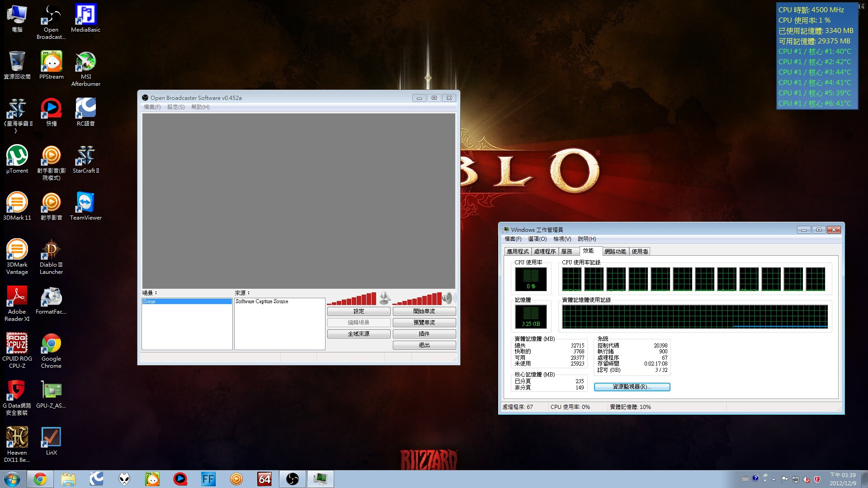Open the Adobe Reader XI desktop icon
Screen dimensions: 868x488
(17, 304)
